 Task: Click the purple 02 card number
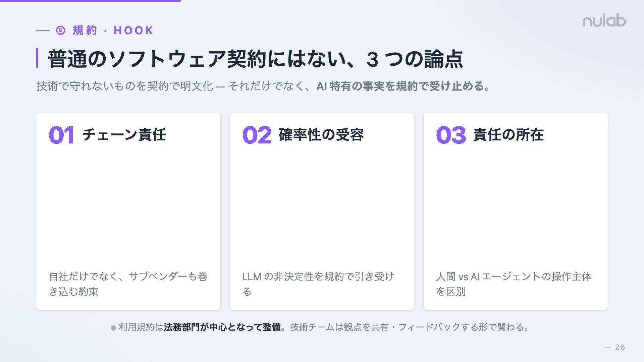257,135
